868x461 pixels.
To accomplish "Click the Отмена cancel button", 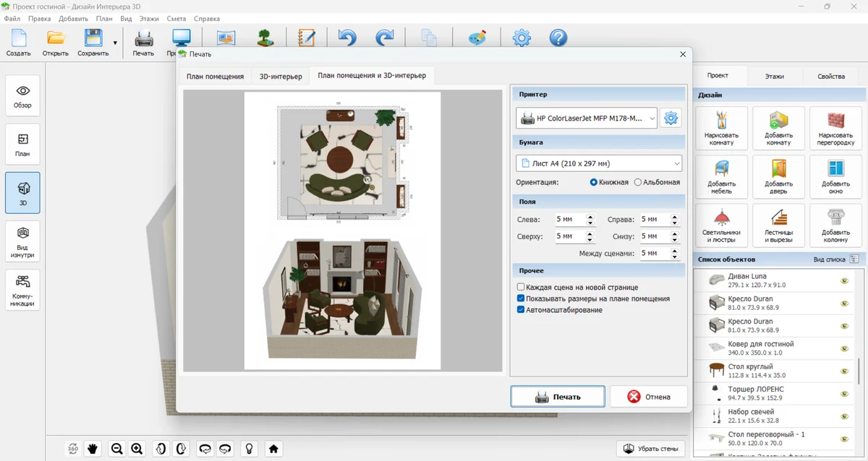I will coord(648,397).
